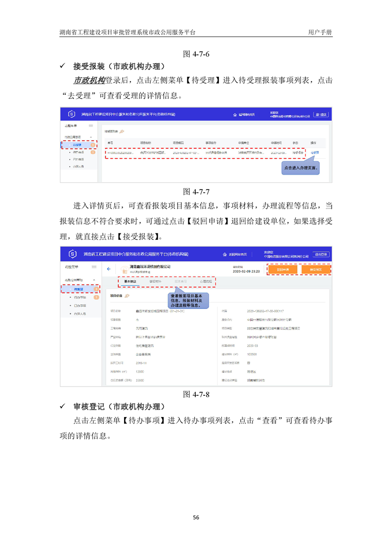Open 办理人员 item in Figure 4-7-8 sidebar
Viewport: 392px width, 555px height.
pos(80,314)
